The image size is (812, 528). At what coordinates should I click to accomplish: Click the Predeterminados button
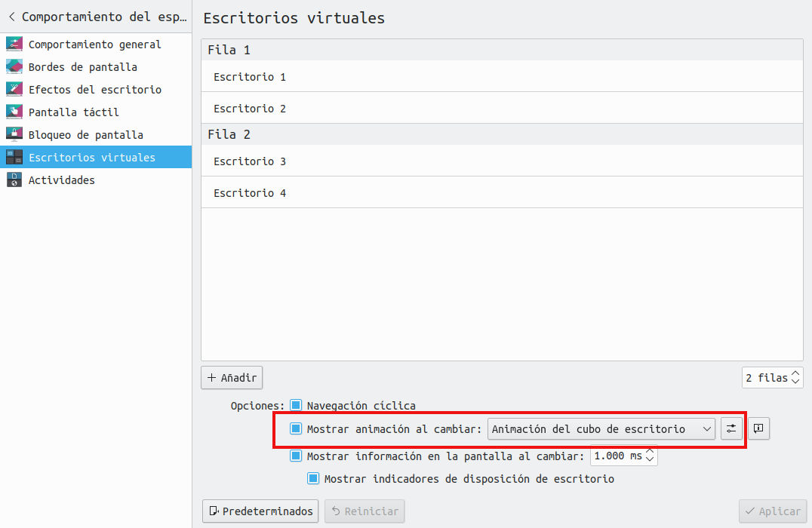click(260, 511)
